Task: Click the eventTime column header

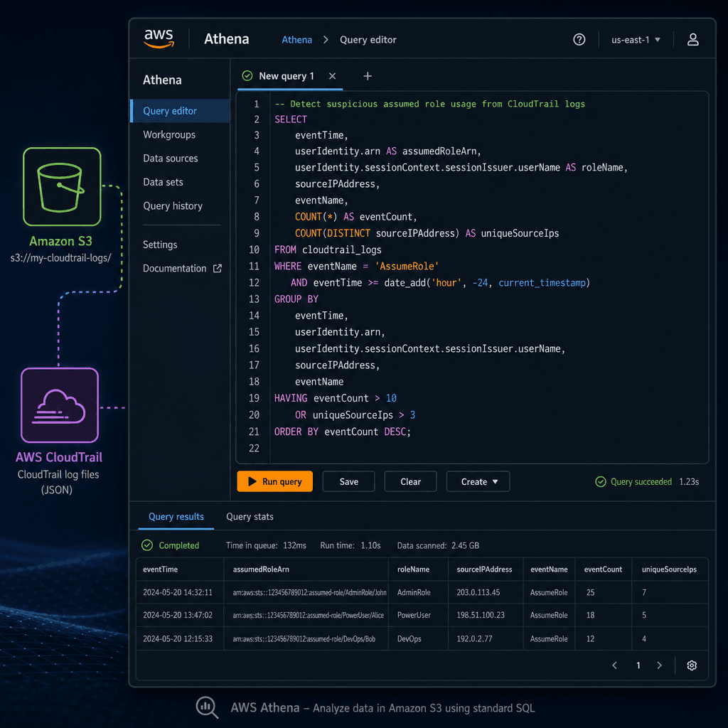Action: (160, 569)
